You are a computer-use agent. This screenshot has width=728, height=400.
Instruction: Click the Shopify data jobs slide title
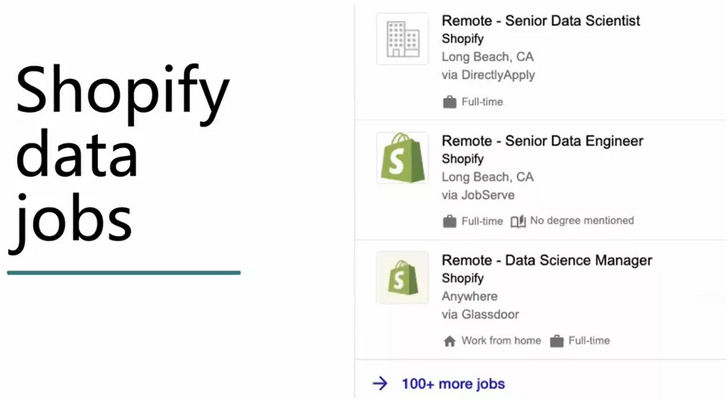(122, 155)
